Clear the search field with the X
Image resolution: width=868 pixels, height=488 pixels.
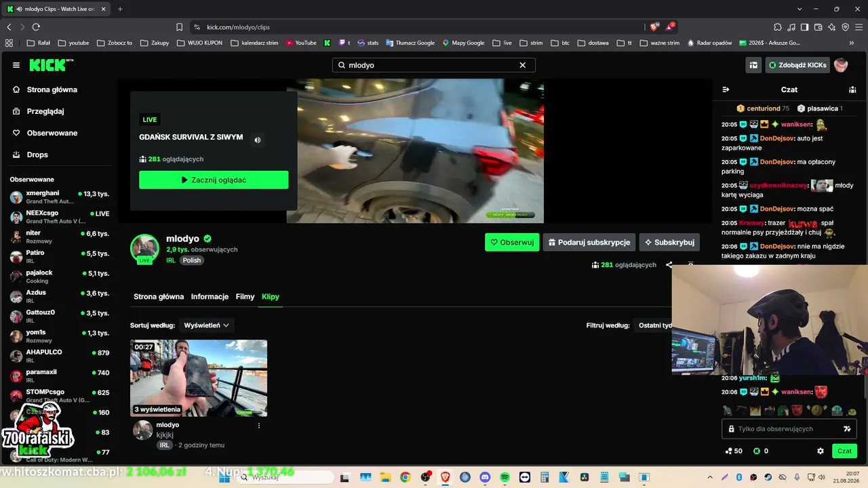pyautogui.click(x=523, y=65)
